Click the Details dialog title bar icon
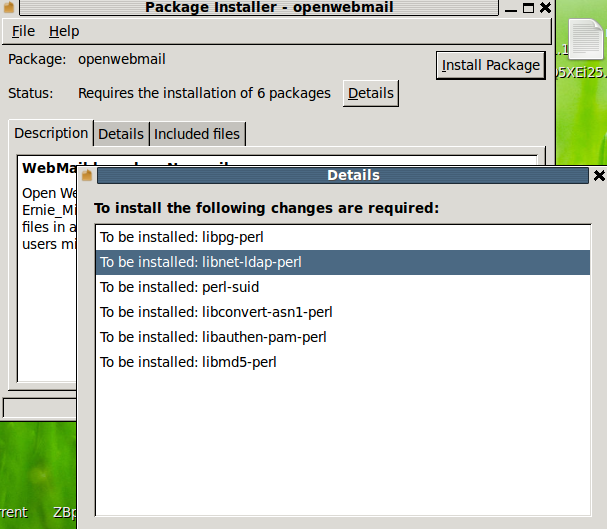The height and width of the screenshot is (529, 607). coord(87,175)
